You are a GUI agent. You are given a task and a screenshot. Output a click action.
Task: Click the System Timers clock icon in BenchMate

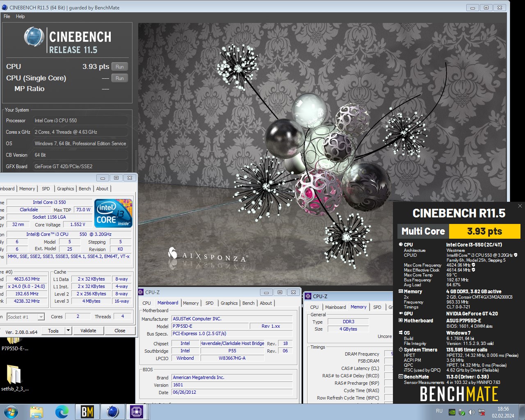[401, 349]
